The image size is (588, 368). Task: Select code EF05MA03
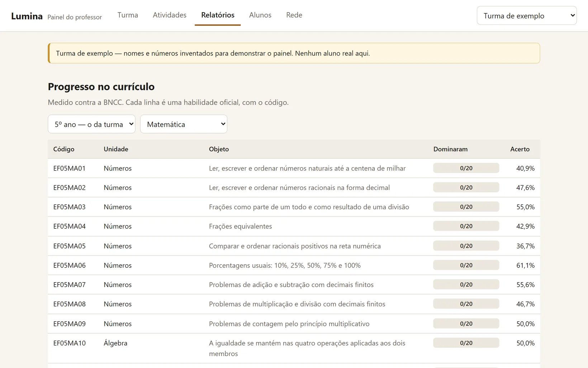point(70,207)
